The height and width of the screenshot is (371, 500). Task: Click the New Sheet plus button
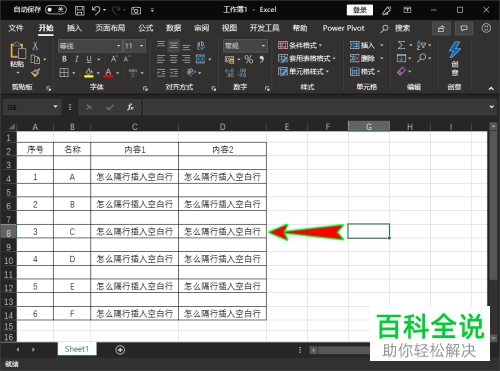pyautogui.click(x=120, y=350)
